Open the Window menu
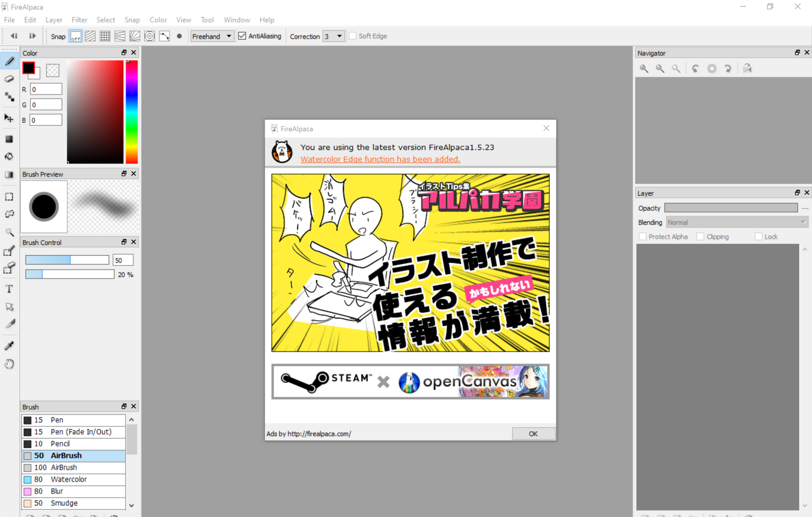 tap(237, 20)
